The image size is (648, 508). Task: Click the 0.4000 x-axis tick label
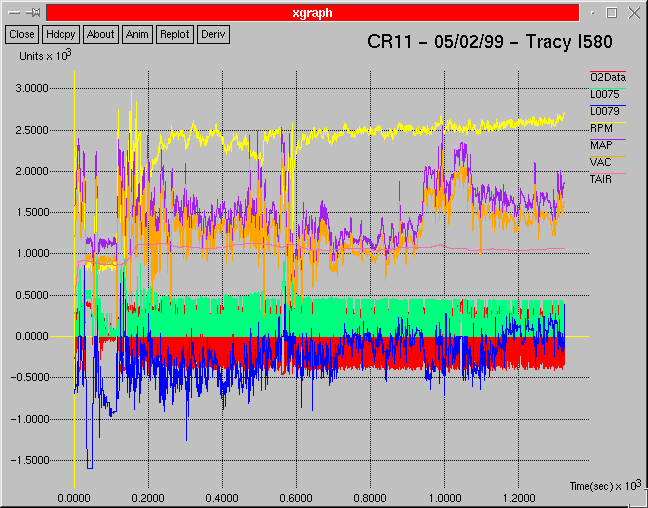tap(222, 498)
